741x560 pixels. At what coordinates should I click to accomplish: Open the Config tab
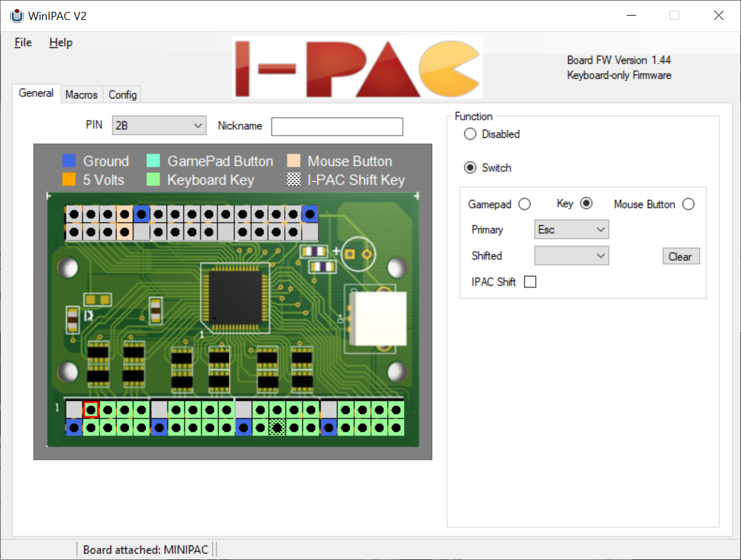pyautogui.click(x=122, y=94)
